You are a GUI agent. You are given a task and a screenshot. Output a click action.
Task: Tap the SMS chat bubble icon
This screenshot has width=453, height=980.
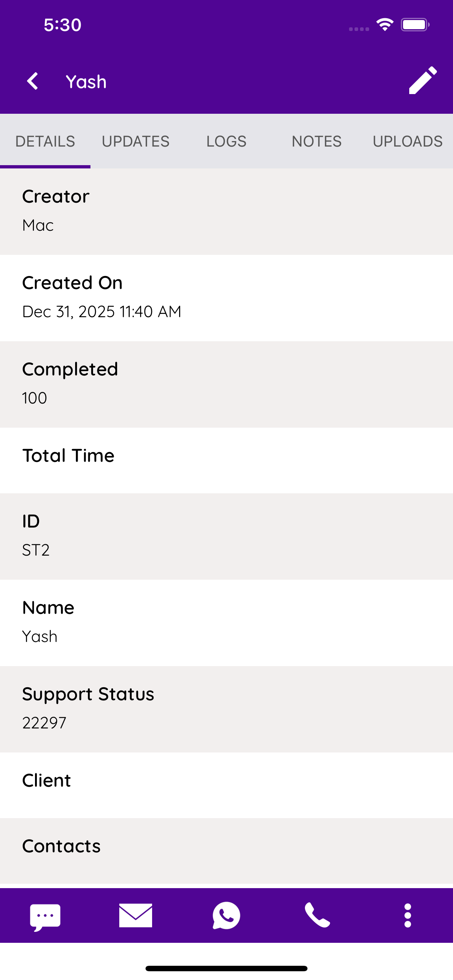pos(45,917)
